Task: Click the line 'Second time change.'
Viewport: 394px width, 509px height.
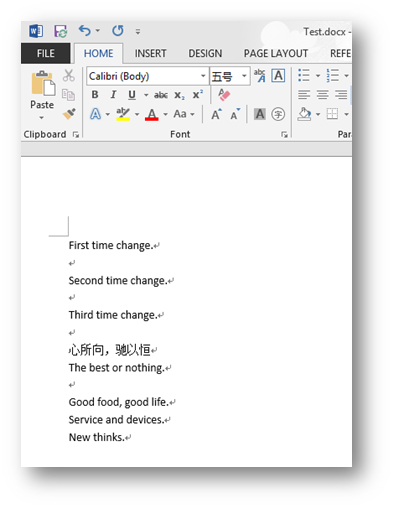Action: tap(118, 281)
